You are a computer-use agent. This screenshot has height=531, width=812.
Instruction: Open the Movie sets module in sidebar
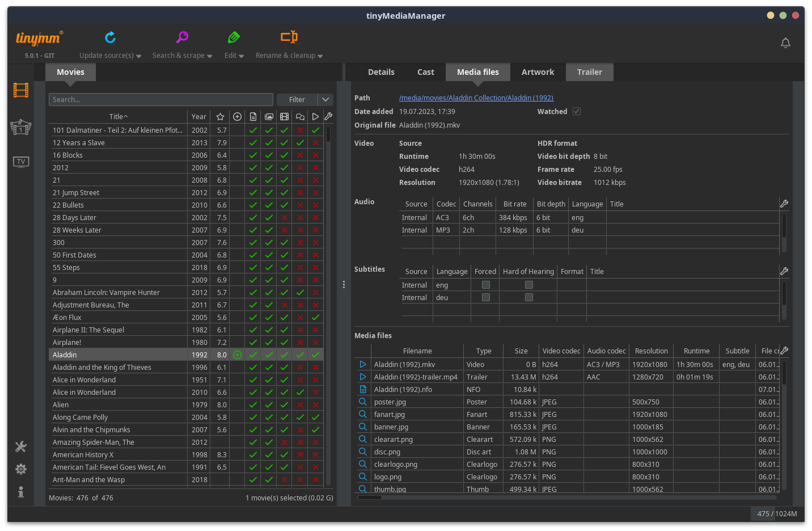pyautogui.click(x=21, y=127)
